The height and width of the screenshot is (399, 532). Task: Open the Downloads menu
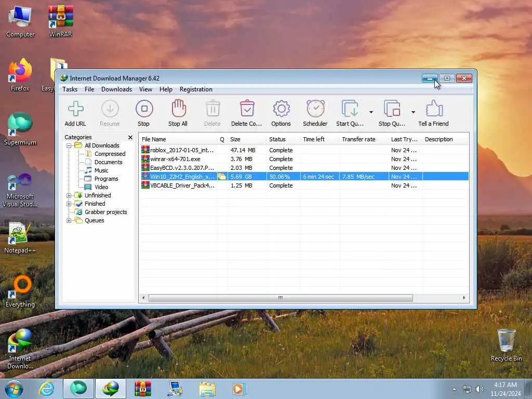[116, 89]
